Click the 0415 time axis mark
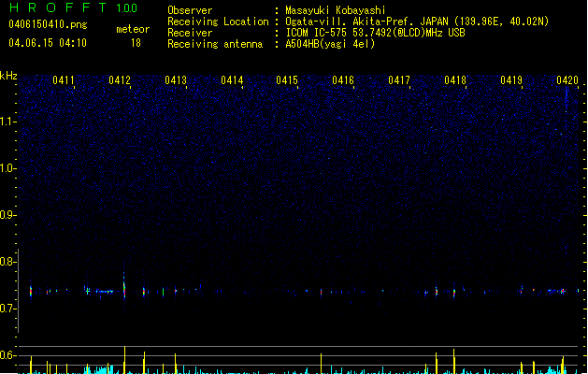Screen dimensions: 588x374 (287, 80)
